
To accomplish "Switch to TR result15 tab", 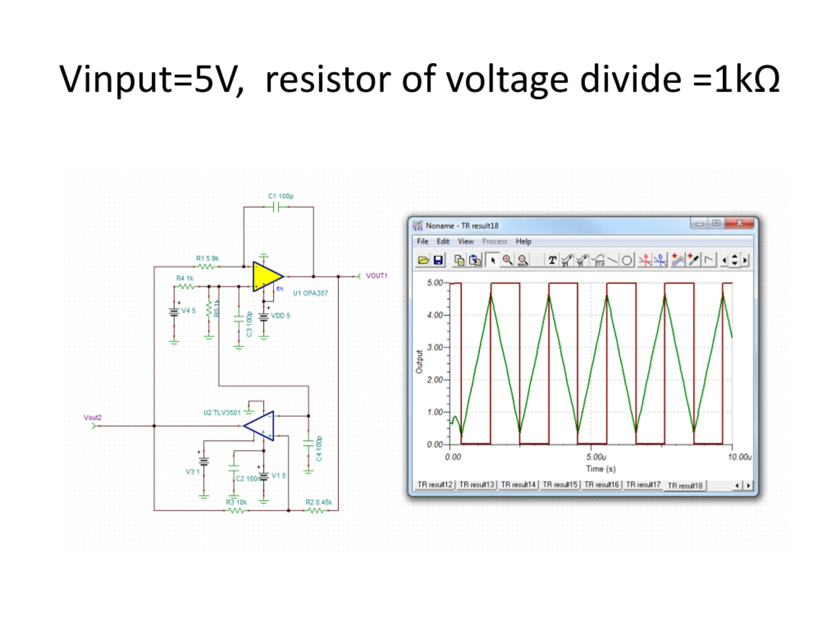I will tap(560, 485).
